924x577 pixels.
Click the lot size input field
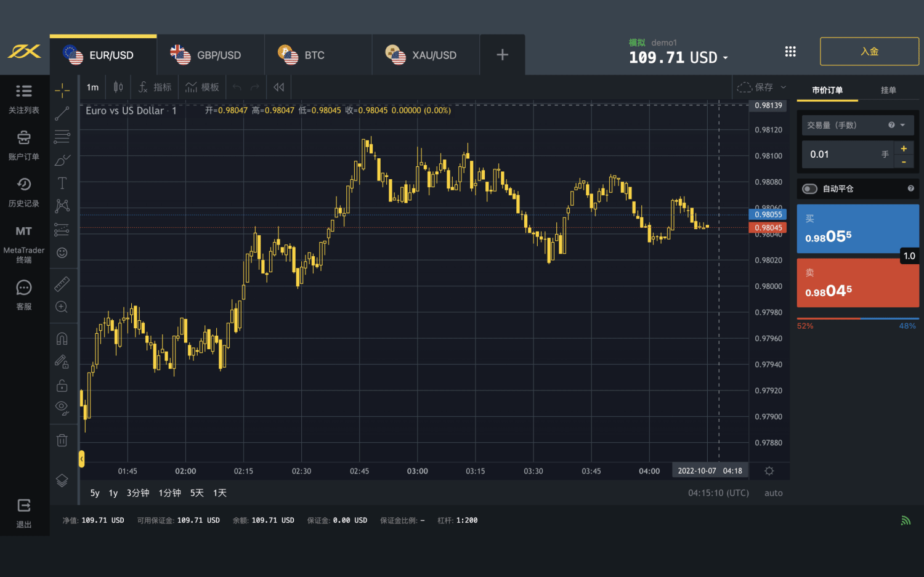(848, 155)
